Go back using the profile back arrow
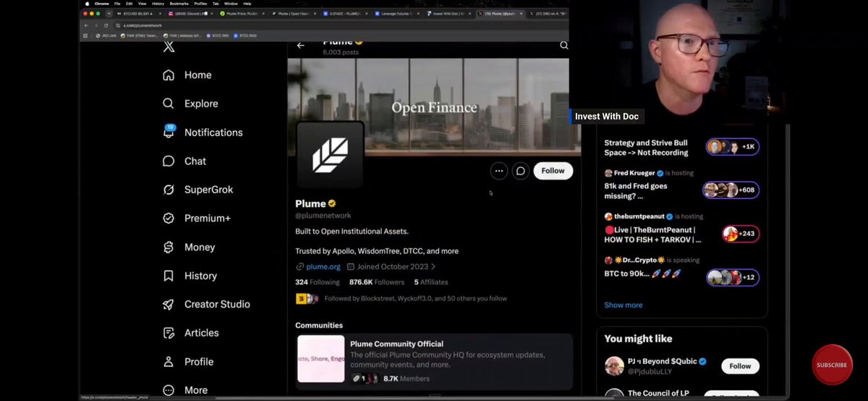 (x=301, y=45)
